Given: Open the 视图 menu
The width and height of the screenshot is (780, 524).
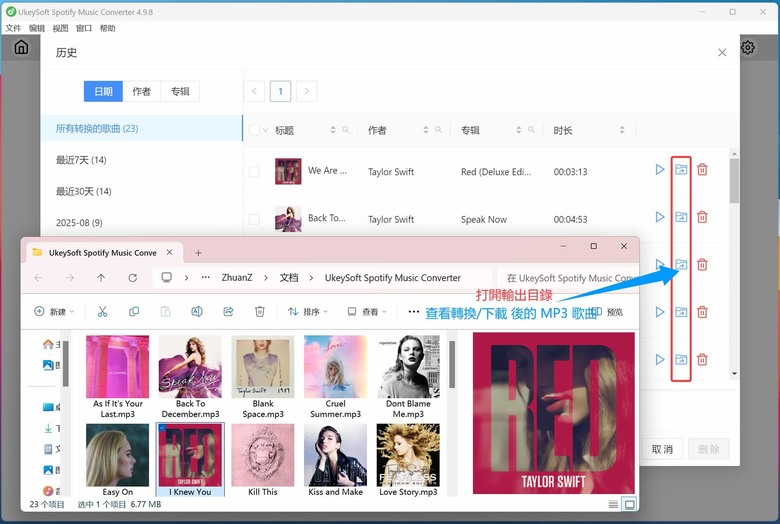Looking at the screenshot, I should click(60, 28).
